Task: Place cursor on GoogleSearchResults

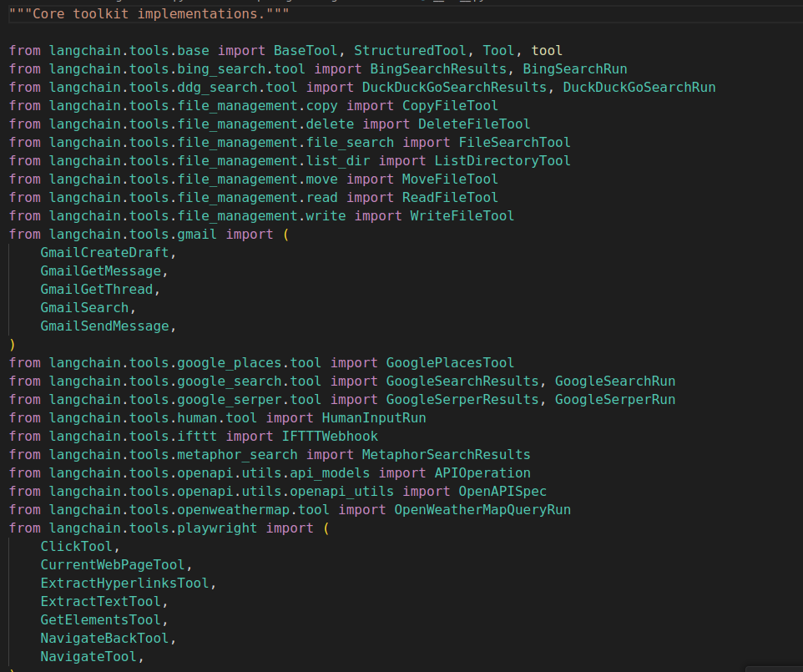Action: pos(462,381)
